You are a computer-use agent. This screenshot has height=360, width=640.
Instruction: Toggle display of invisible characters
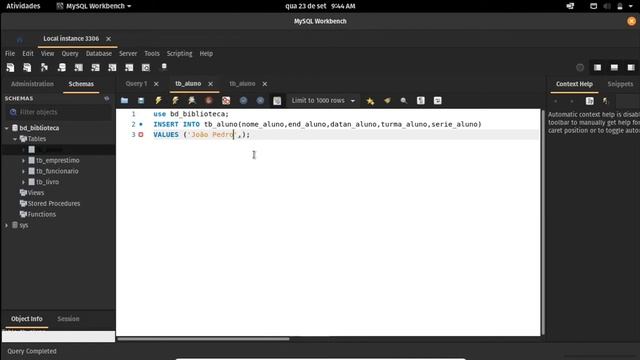click(x=420, y=100)
